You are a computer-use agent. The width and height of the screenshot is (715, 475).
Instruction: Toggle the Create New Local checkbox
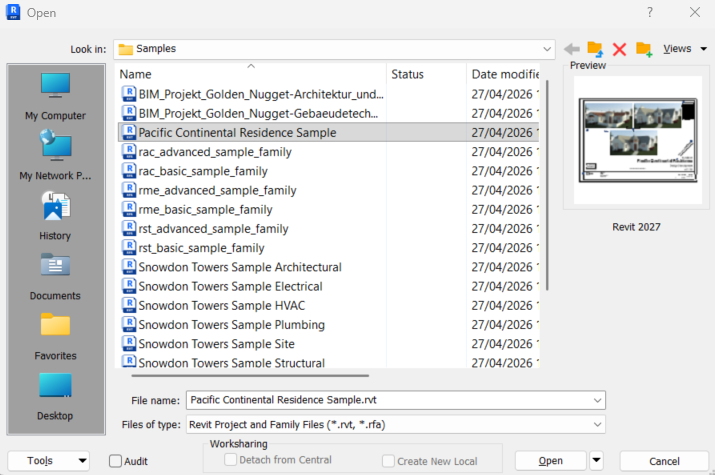pos(389,461)
